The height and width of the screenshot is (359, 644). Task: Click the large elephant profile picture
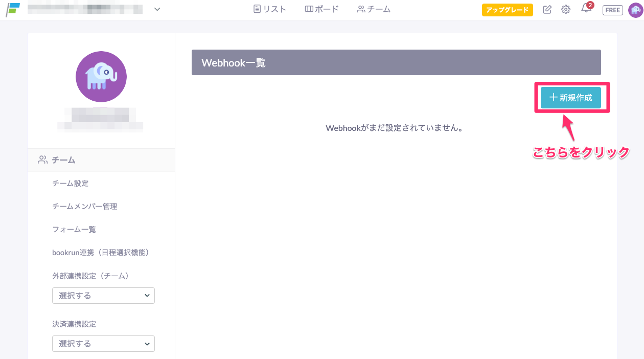click(x=101, y=77)
